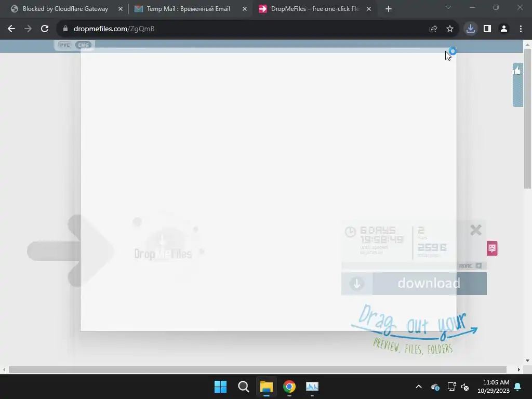Select the DropMeFiles tab

[314, 9]
